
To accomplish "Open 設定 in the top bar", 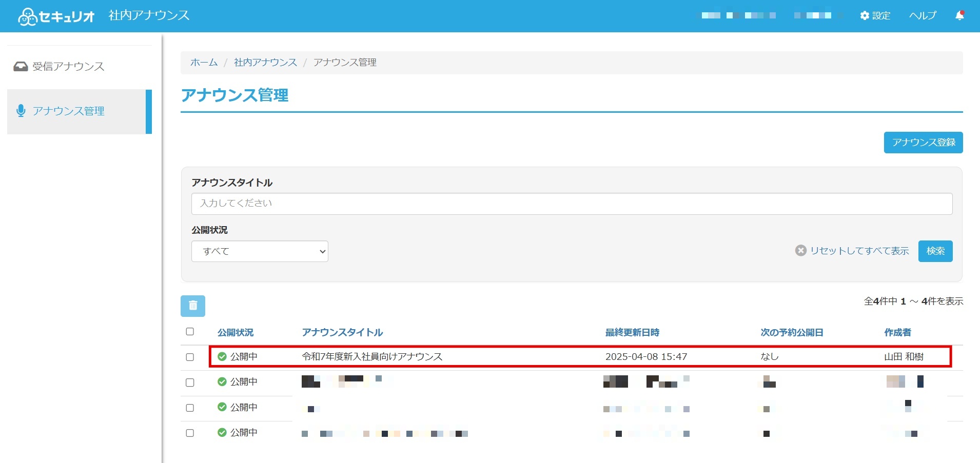I will tap(875, 15).
